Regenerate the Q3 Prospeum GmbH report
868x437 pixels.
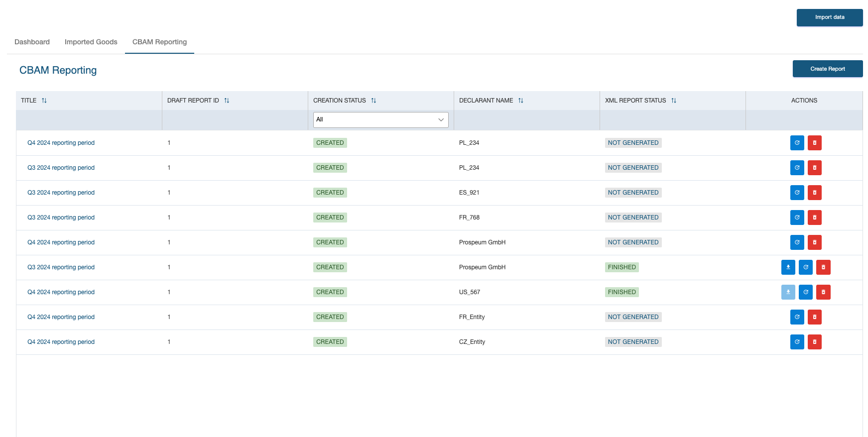pyautogui.click(x=805, y=267)
